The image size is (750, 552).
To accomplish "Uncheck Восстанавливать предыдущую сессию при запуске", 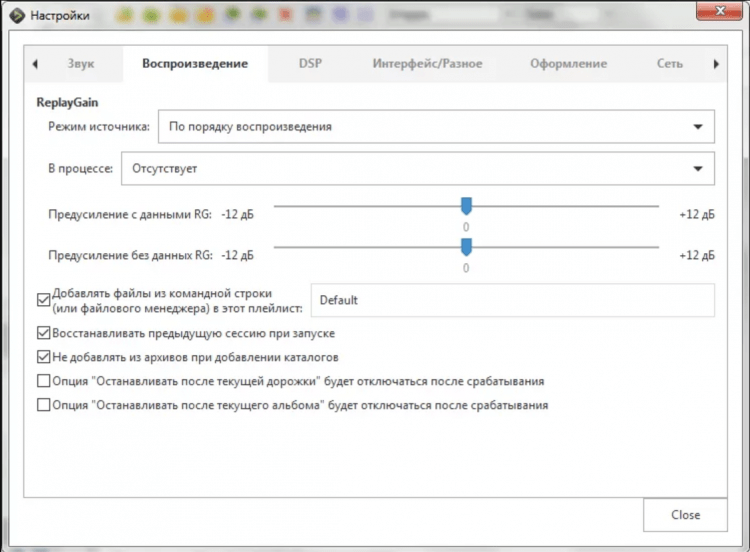I will [x=44, y=333].
